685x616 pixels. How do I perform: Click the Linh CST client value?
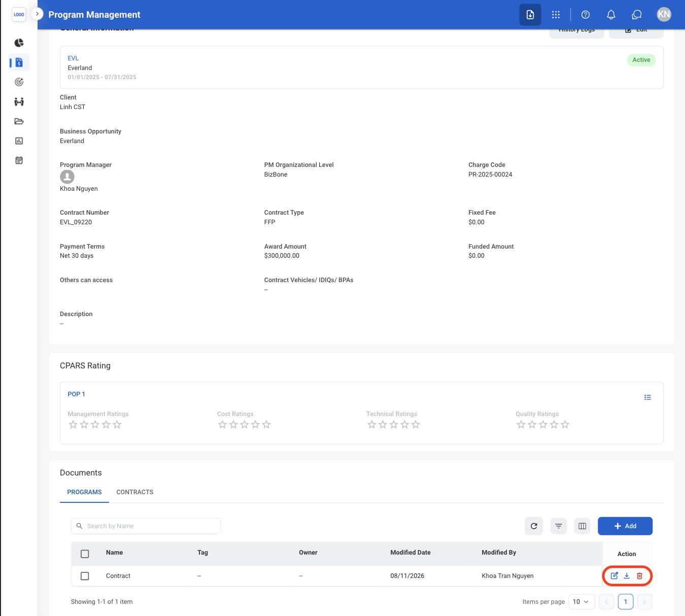pyautogui.click(x=73, y=107)
